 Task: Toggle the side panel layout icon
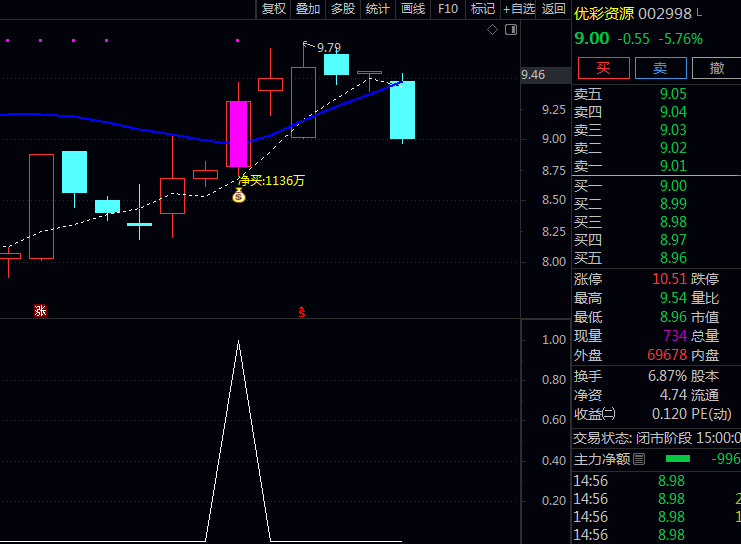tap(511, 30)
